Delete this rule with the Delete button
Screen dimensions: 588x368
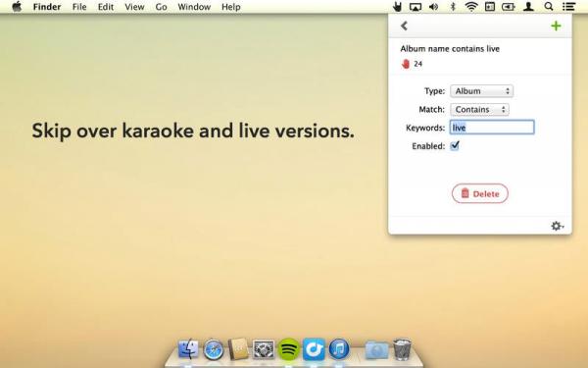pyautogui.click(x=480, y=193)
